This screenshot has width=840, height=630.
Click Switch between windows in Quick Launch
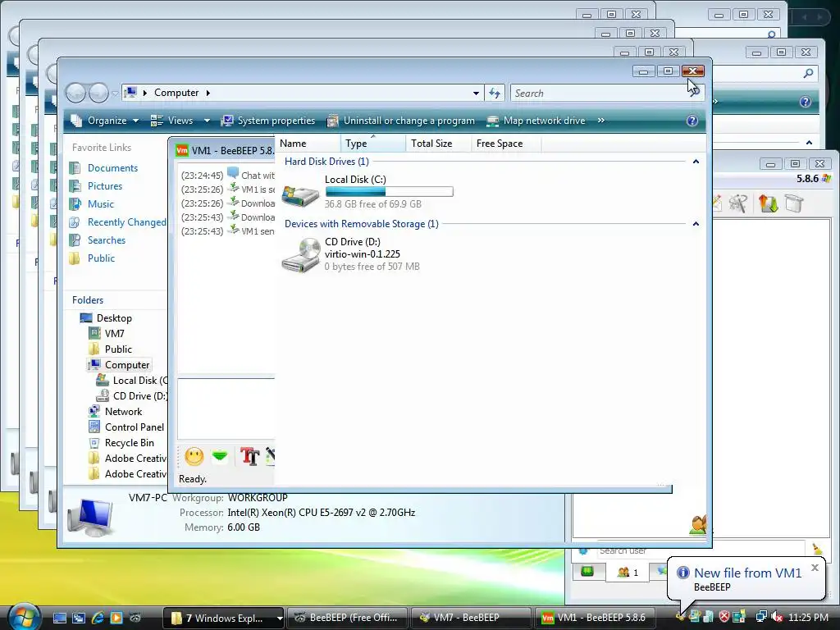79,618
